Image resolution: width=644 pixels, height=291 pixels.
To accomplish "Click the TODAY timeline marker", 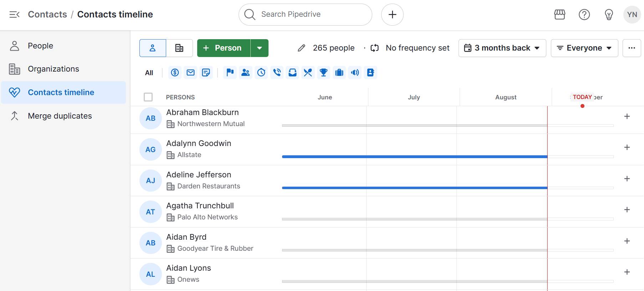I will [x=582, y=97].
